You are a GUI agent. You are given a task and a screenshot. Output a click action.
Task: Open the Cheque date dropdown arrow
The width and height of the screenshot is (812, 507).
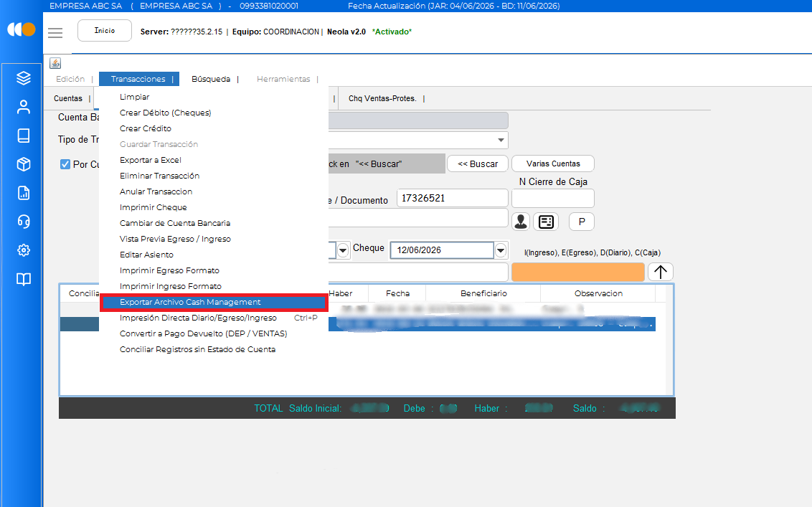[x=500, y=251]
